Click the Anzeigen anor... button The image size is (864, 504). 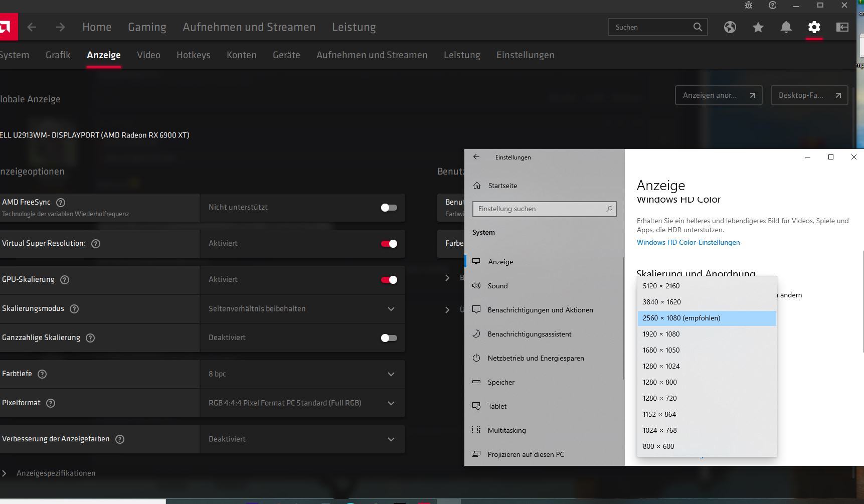[718, 95]
